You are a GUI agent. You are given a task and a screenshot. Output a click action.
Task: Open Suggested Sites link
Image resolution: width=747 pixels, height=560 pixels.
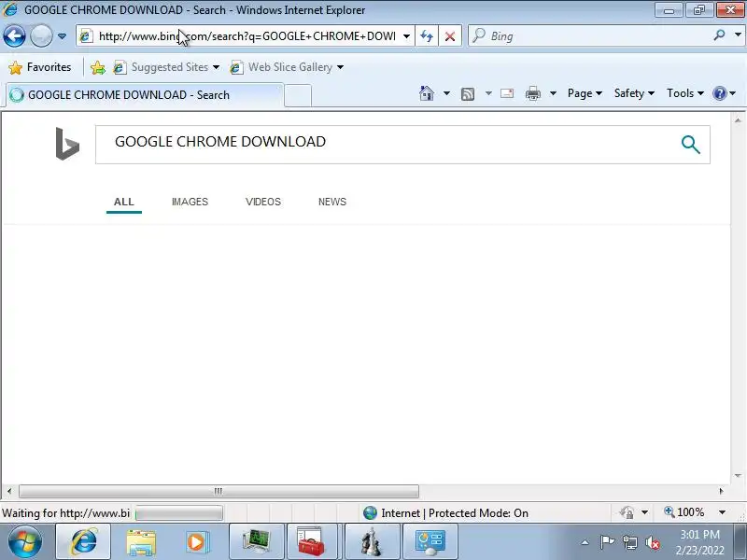(x=166, y=67)
